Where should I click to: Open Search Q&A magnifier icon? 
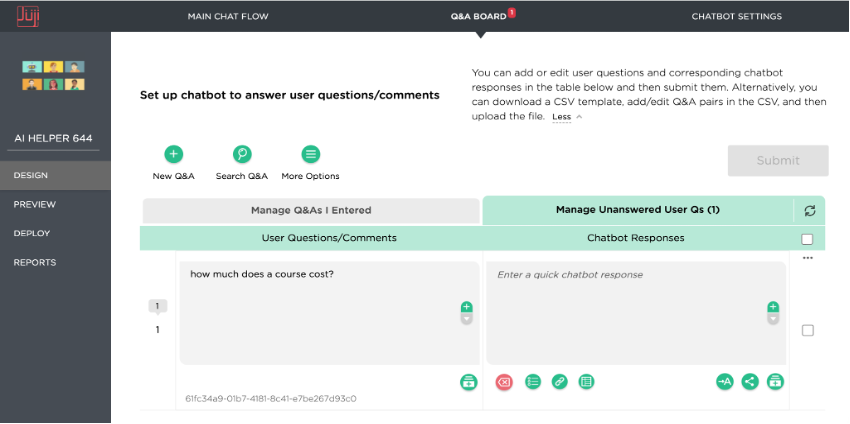pyautogui.click(x=242, y=155)
